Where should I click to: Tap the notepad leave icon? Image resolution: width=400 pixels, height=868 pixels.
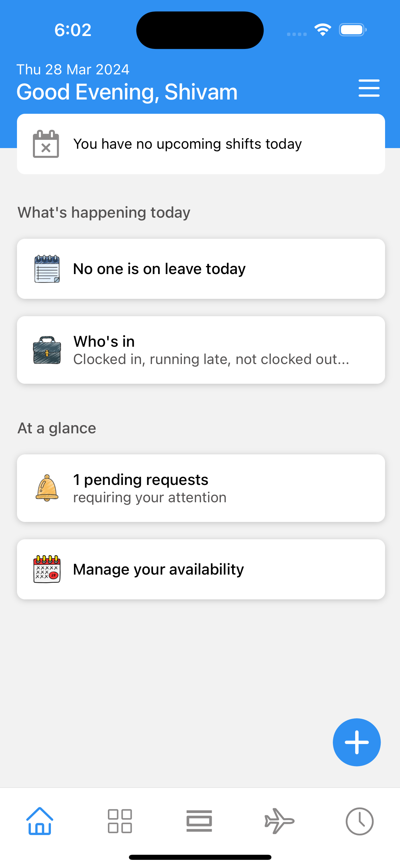coord(47,269)
